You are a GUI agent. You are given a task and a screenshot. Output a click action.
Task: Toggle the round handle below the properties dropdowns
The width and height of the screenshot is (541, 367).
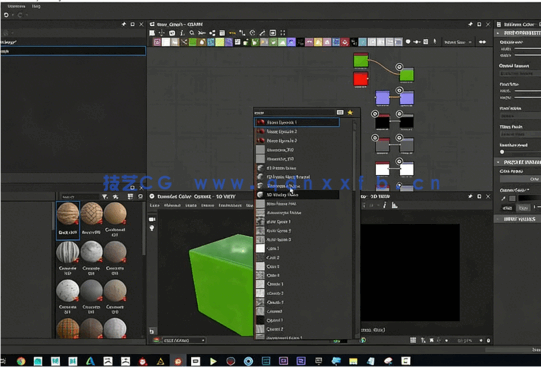(502, 152)
